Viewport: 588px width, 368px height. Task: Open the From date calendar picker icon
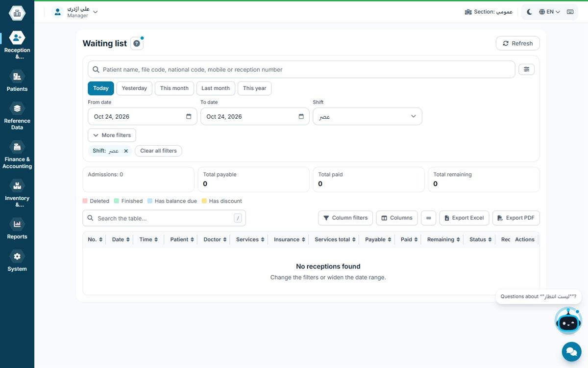[189, 117]
